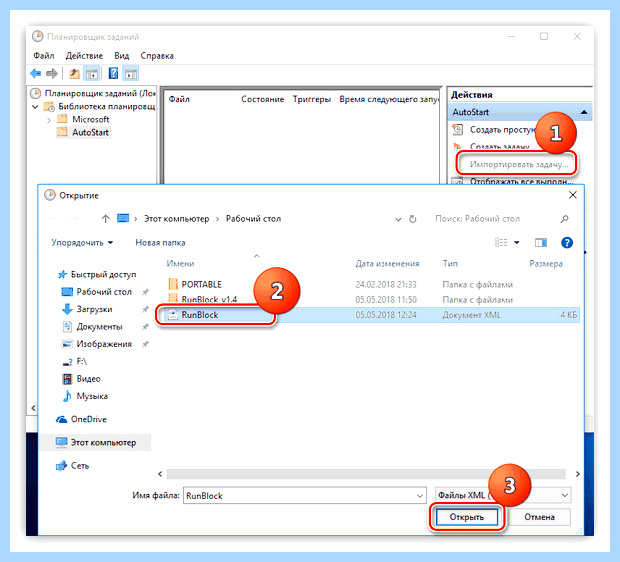Open the blue help icon in dialog
Image resolution: width=620 pixels, height=562 pixels.
567,242
